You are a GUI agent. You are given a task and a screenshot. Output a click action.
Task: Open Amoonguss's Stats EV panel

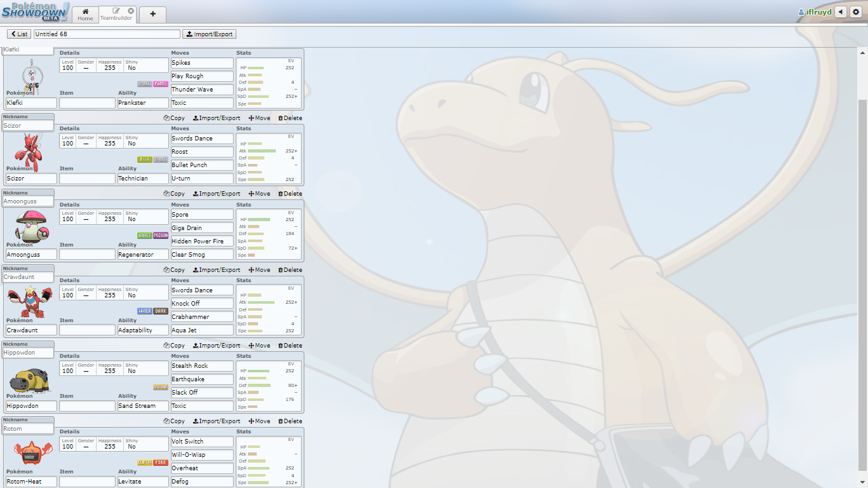tap(268, 234)
